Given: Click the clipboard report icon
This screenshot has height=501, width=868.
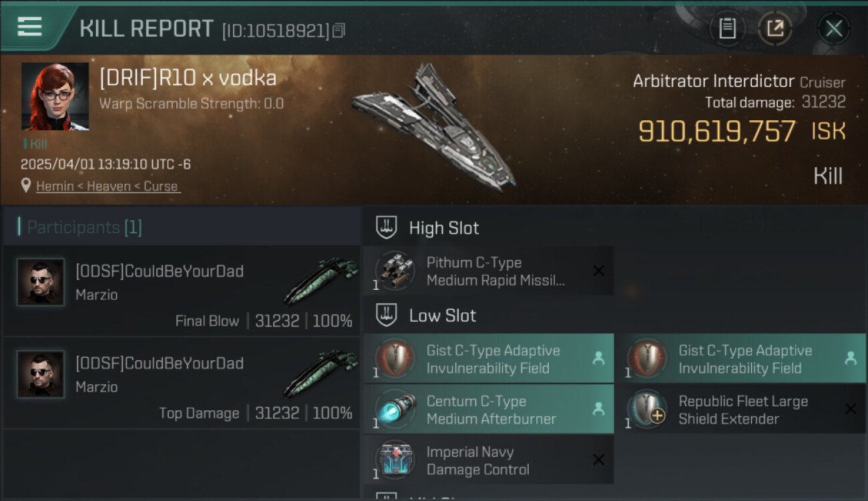Looking at the screenshot, I should pyautogui.click(x=727, y=29).
